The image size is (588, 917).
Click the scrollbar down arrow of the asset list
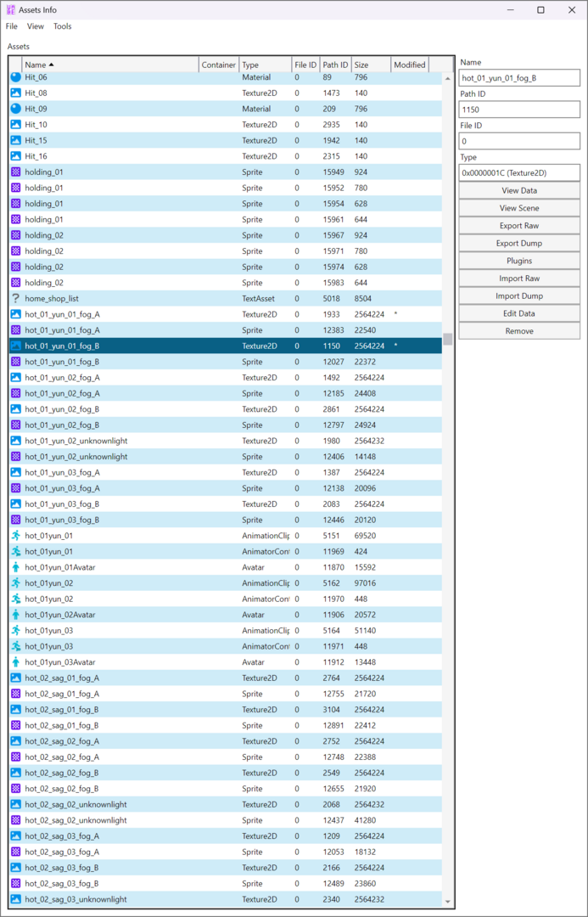(448, 901)
